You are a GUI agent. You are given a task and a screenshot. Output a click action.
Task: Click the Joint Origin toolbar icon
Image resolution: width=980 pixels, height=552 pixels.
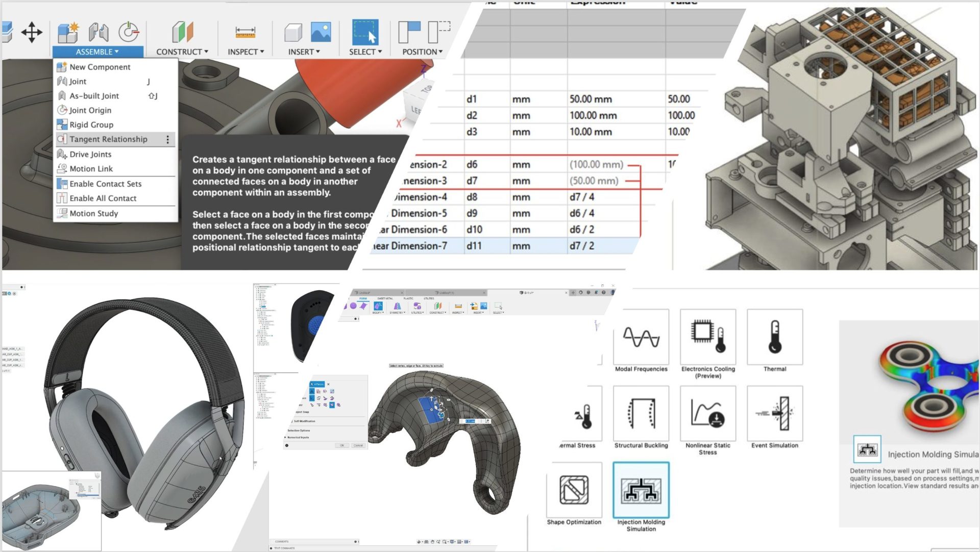tap(129, 32)
